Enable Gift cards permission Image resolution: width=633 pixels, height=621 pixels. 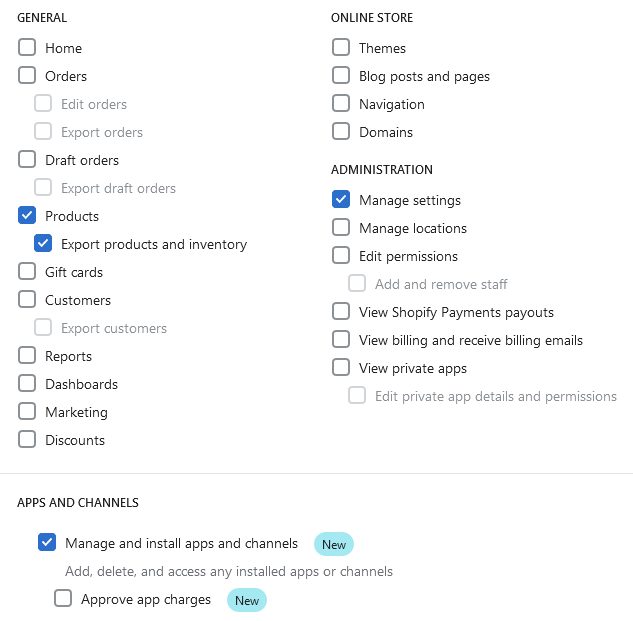[x=27, y=272]
